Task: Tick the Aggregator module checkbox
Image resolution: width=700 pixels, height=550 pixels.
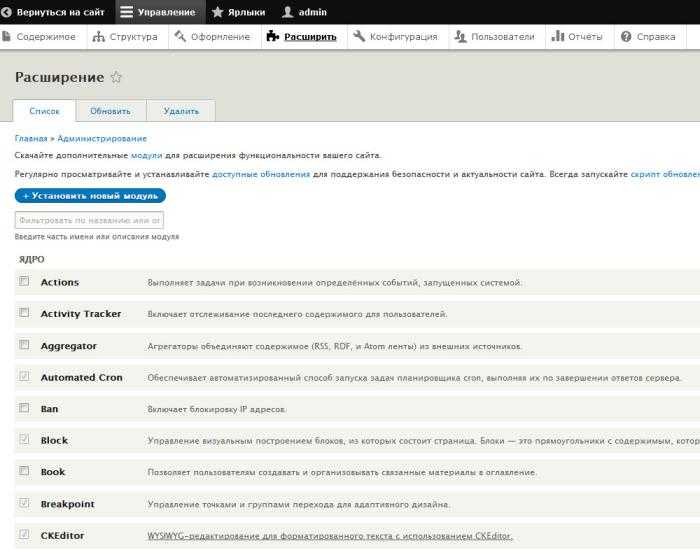Action: (24, 345)
